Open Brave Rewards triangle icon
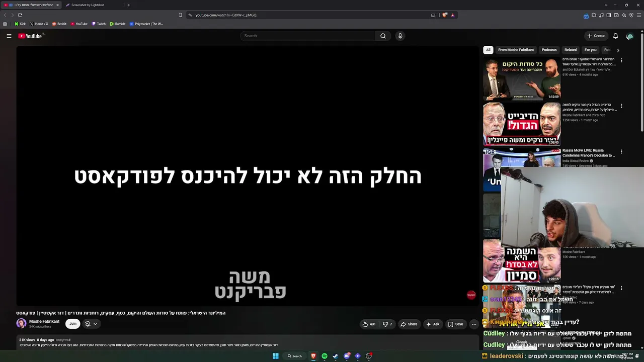The height and width of the screenshot is (362, 644). (x=452, y=15)
